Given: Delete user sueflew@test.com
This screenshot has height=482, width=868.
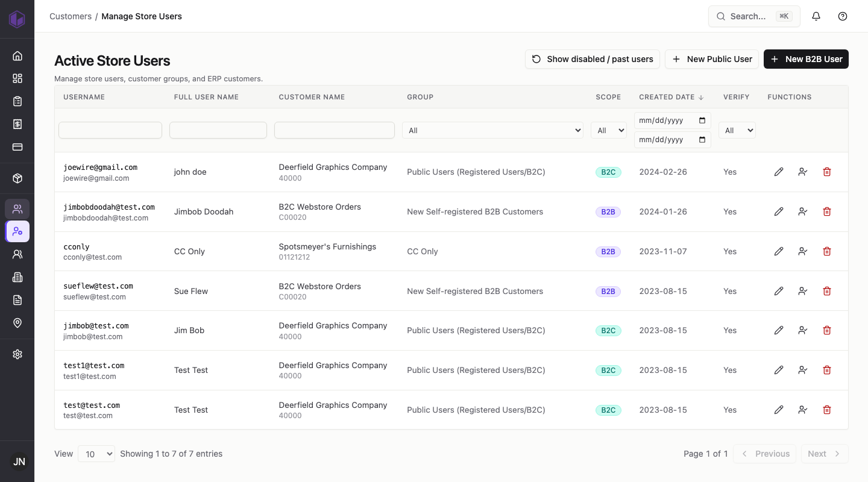Looking at the screenshot, I should coord(827,291).
